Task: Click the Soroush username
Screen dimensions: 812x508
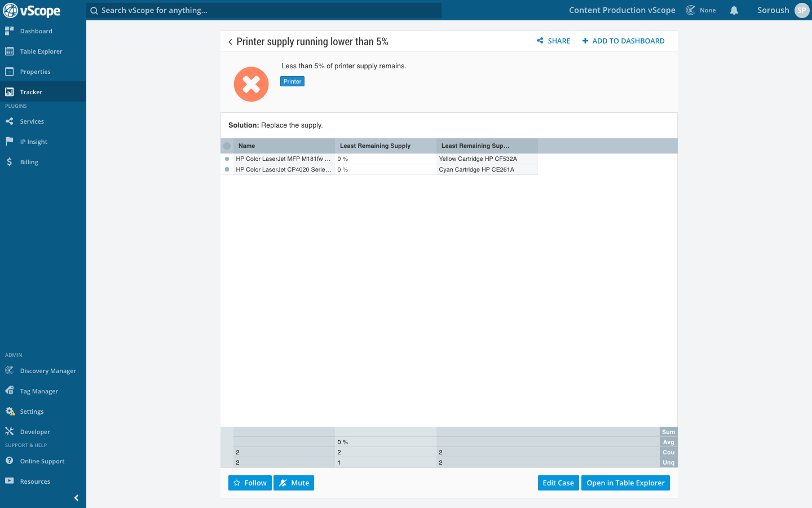Action: 773,10
